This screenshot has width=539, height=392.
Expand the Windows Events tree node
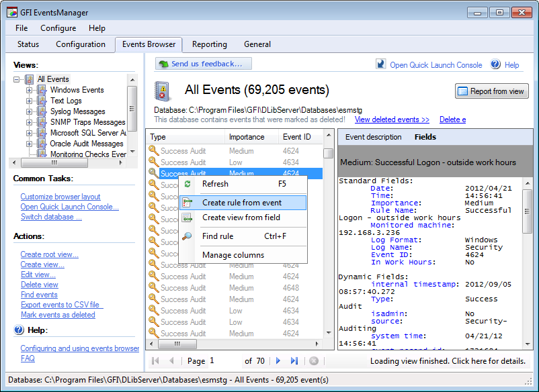pyautogui.click(x=29, y=90)
